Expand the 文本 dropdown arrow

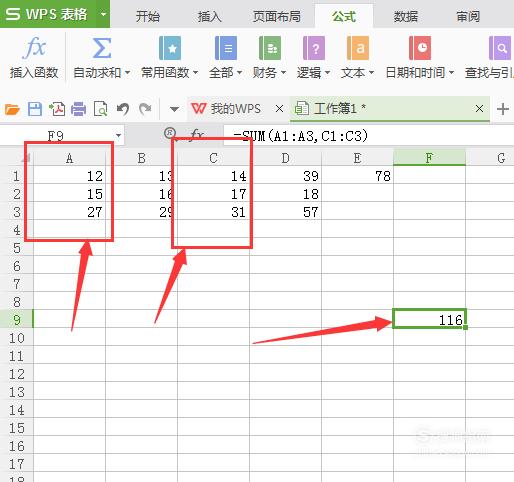click(371, 72)
